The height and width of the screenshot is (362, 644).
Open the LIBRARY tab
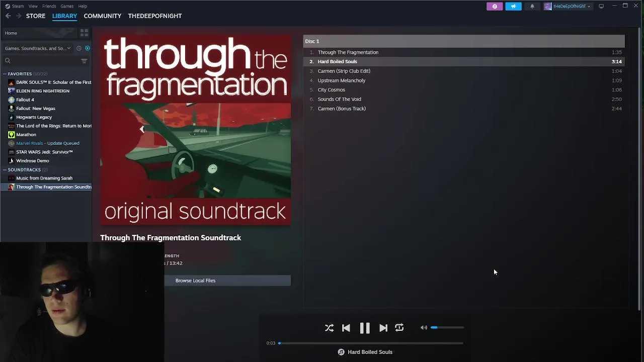[64, 16]
